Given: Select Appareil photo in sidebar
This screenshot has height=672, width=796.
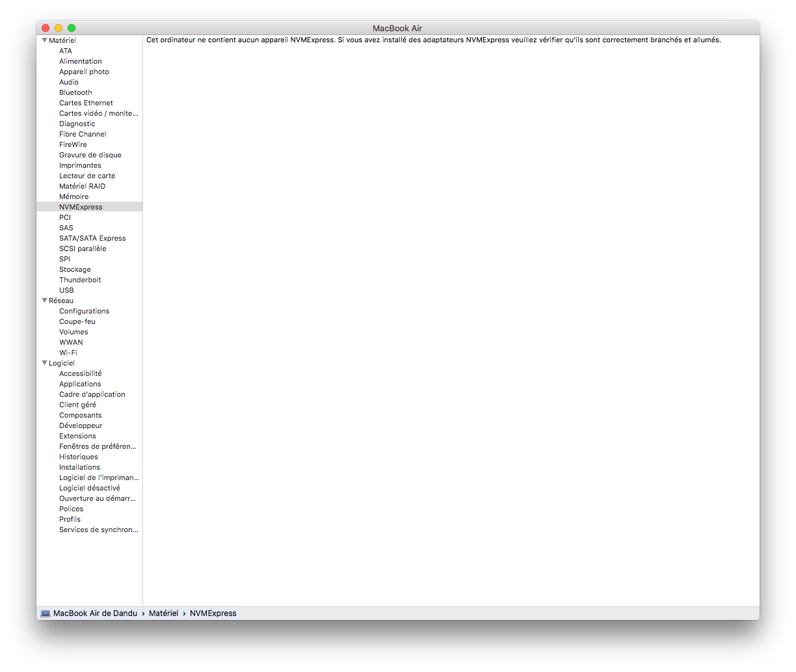Looking at the screenshot, I should [84, 72].
